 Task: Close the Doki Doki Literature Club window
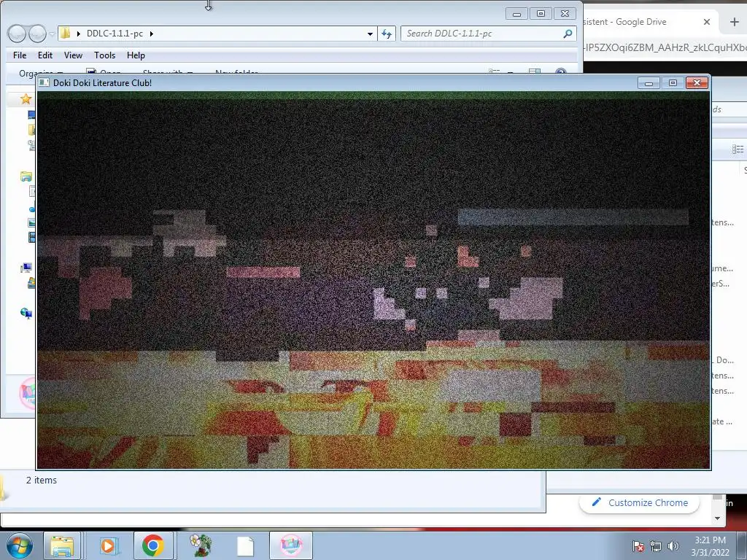point(697,83)
